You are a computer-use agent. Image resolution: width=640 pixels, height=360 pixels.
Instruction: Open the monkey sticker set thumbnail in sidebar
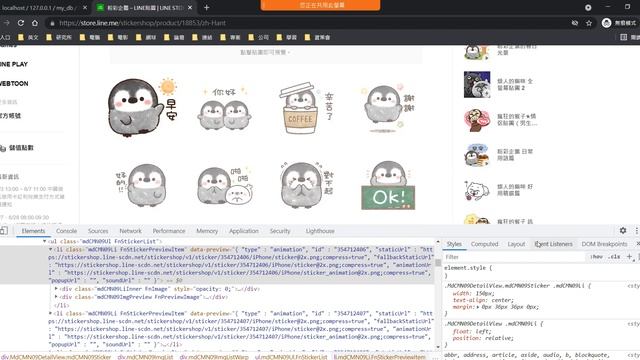(x=477, y=120)
